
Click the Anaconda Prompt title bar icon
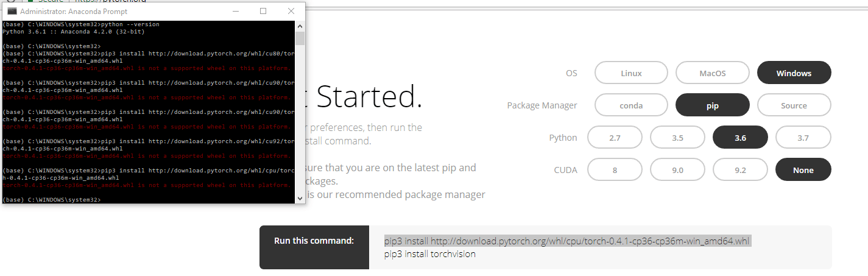click(12, 11)
